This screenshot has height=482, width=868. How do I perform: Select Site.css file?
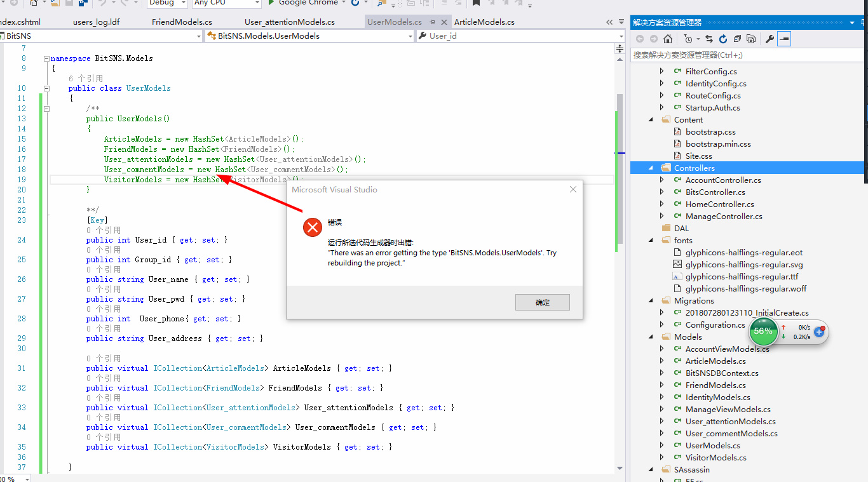(x=699, y=156)
